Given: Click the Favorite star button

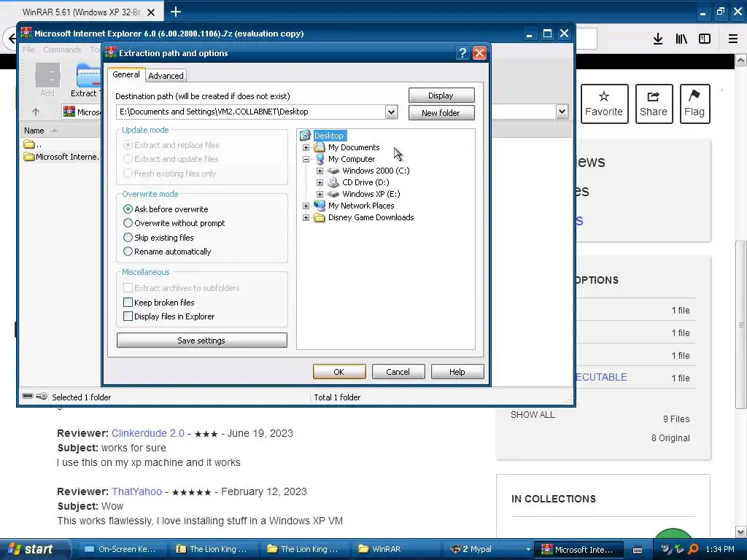Looking at the screenshot, I should coord(604,104).
